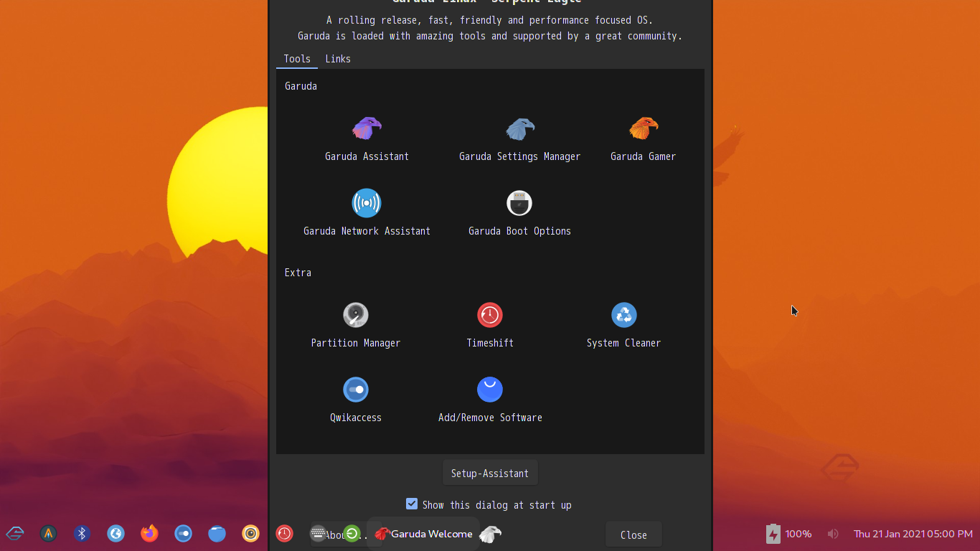Open keyboard icon in taskbar
Screen dimensions: 980x551
point(318,533)
